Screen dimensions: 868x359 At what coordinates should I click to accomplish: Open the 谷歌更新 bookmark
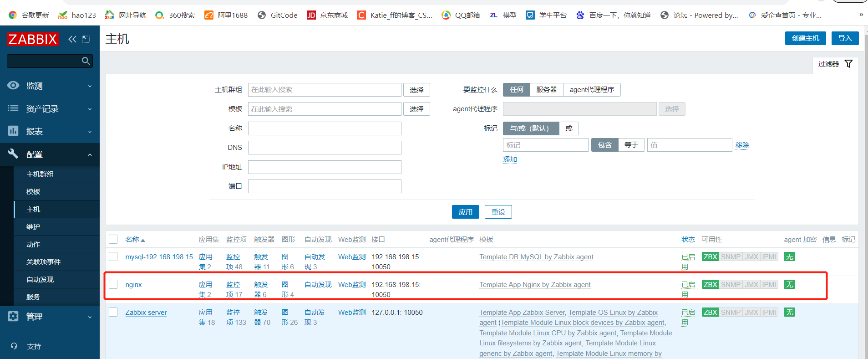29,15
